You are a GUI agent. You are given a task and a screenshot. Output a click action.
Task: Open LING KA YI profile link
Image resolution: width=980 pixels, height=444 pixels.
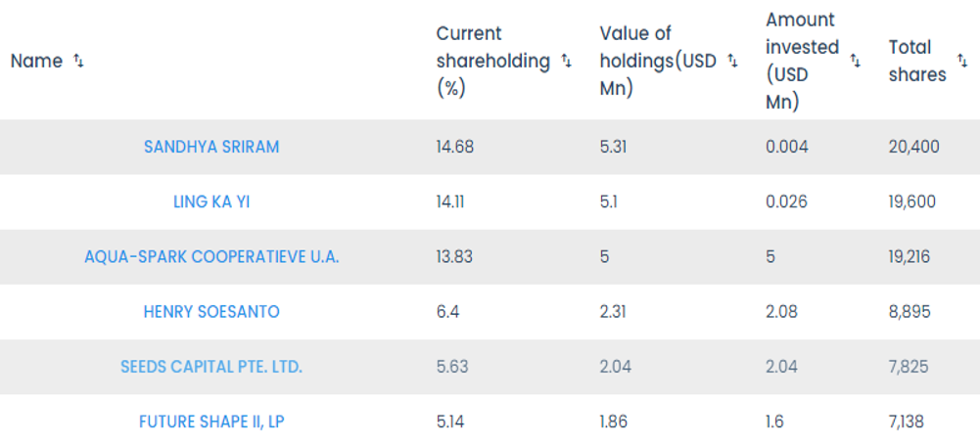tap(211, 201)
